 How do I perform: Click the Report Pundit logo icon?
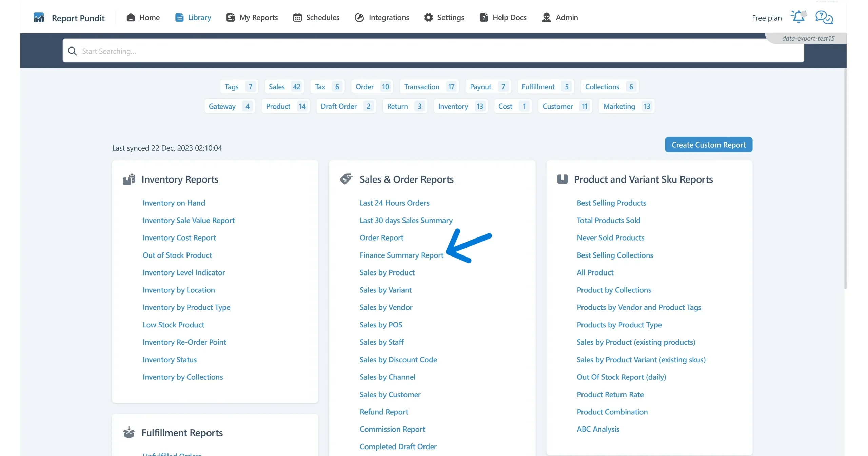coord(39,17)
